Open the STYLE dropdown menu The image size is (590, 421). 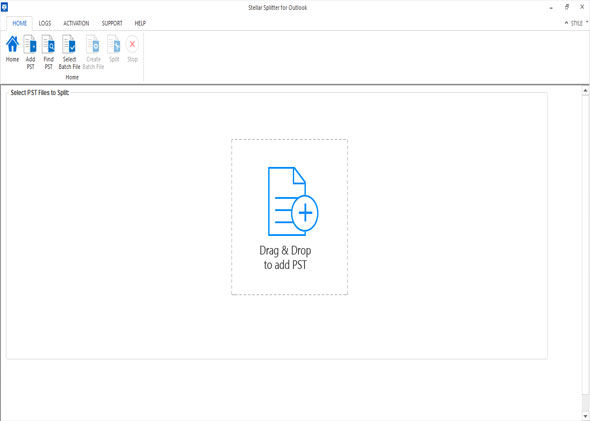(579, 23)
